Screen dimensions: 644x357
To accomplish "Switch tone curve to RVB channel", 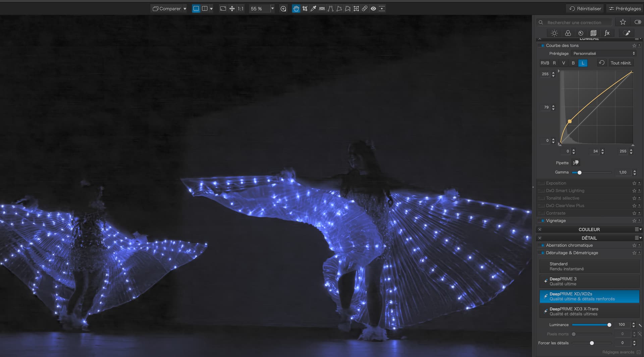I will [x=545, y=63].
